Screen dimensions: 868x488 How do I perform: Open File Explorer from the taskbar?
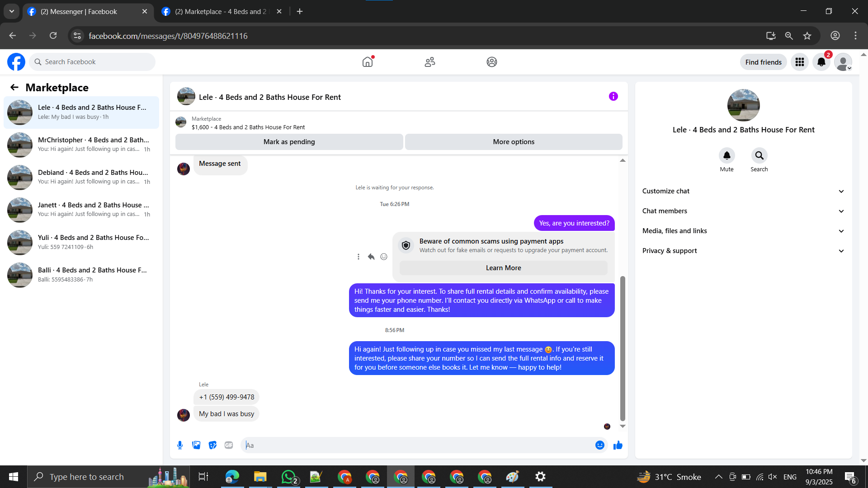pos(260,477)
